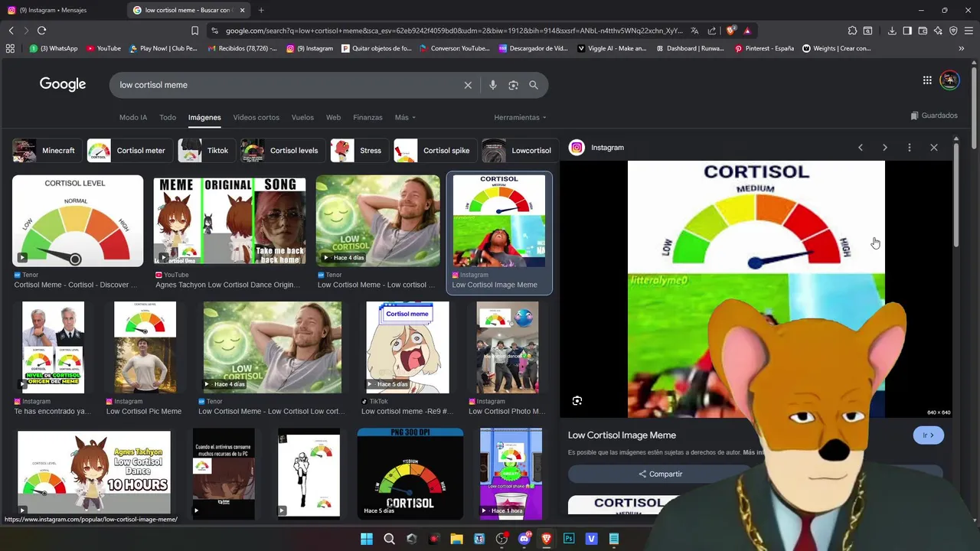The width and height of the screenshot is (980, 551).
Task: Show hidden bookmarks with double chevron
Action: point(962,48)
